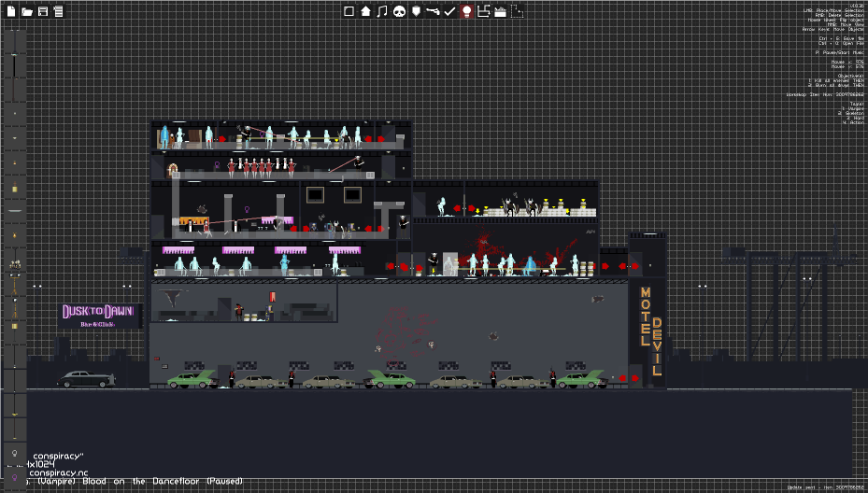Viewport: 868px width, 493px height.
Task: Click the Workshop Item Num text
Action: click(x=825, y=94)
